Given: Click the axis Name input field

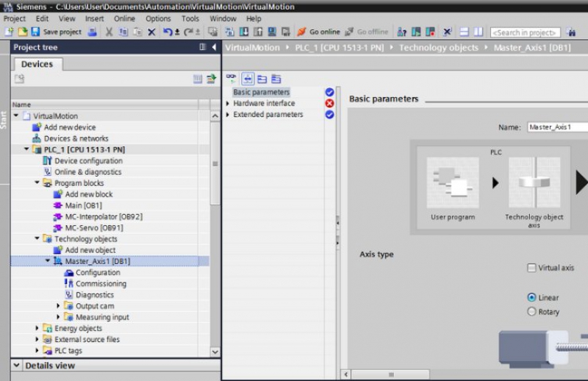Looking at the screenshot, I should coord(558,127).
